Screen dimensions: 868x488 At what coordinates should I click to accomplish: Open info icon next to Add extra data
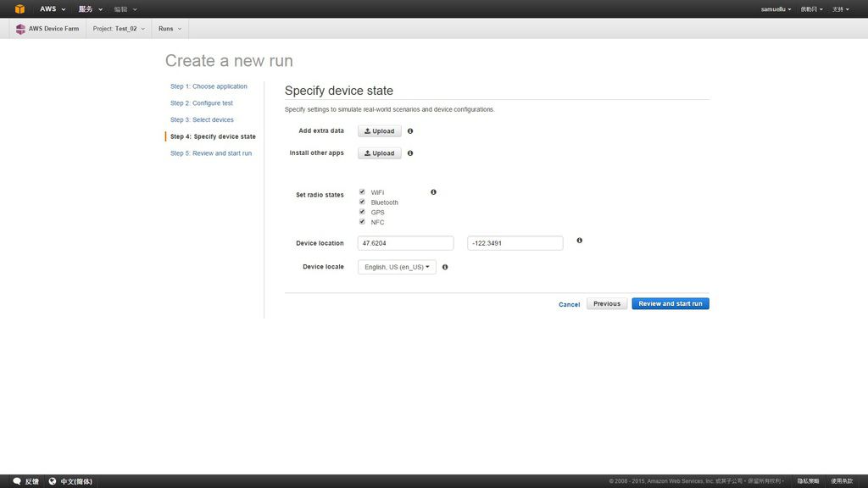(410, 131)
